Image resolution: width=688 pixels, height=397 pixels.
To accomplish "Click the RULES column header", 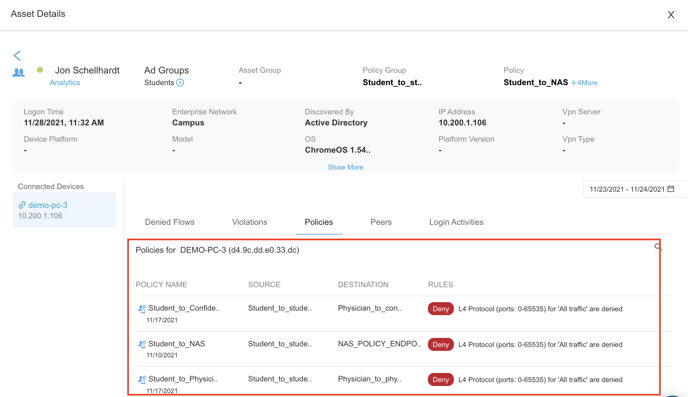I will tap(441, 284).
